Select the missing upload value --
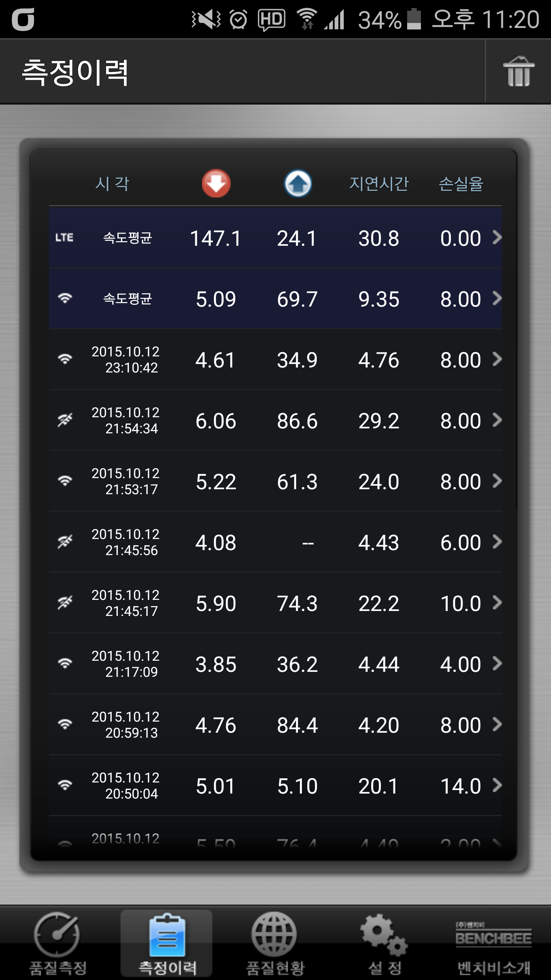 (x=308, y=543)
